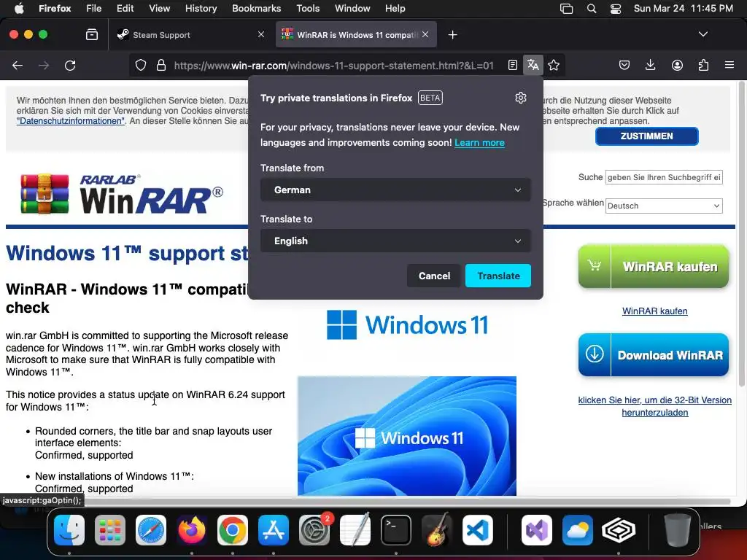The image size is (747, 560).
Task: Click the Windows 11 wallpaper image
Action: [407, 436]
